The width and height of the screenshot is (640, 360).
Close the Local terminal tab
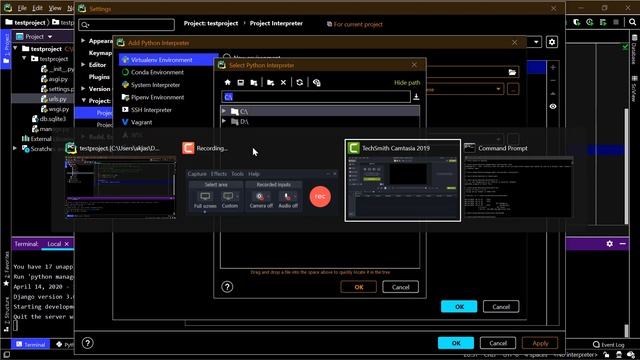point(67,244)
